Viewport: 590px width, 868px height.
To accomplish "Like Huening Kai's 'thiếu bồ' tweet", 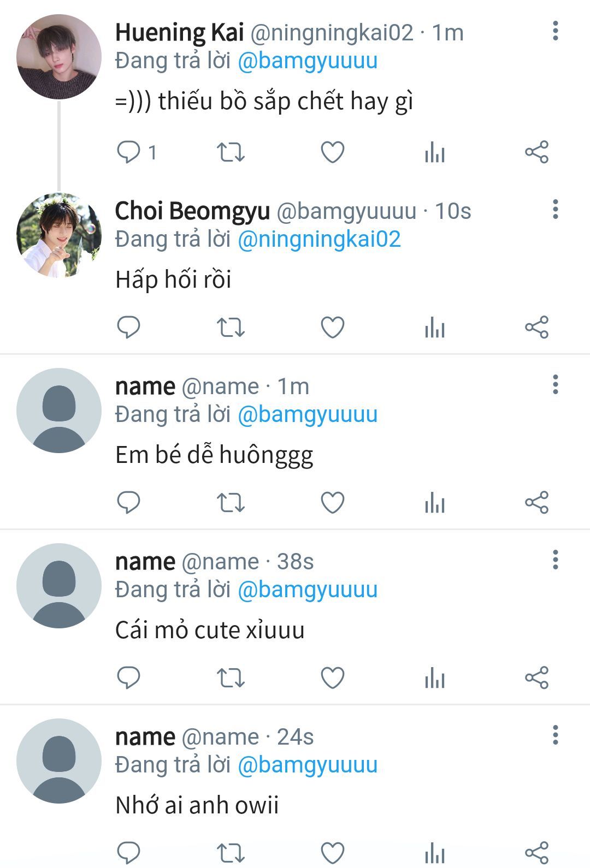I will point(332,152).
